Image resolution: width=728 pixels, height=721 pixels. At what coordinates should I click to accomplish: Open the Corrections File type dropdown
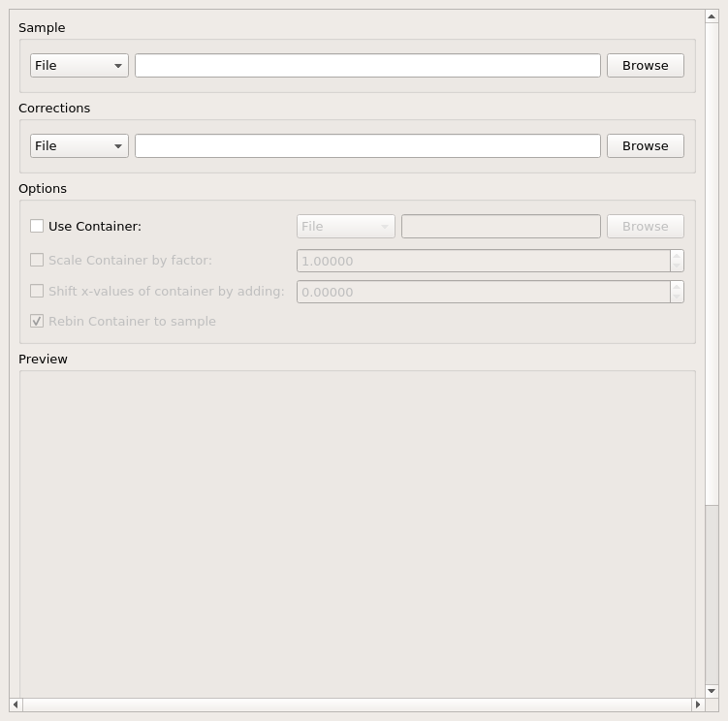(79, 145)
